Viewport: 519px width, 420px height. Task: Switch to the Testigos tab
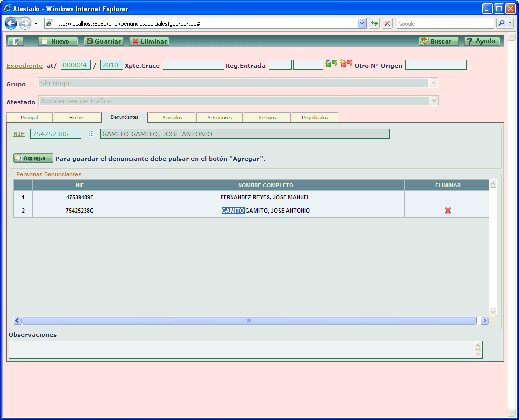coord(267,117)
